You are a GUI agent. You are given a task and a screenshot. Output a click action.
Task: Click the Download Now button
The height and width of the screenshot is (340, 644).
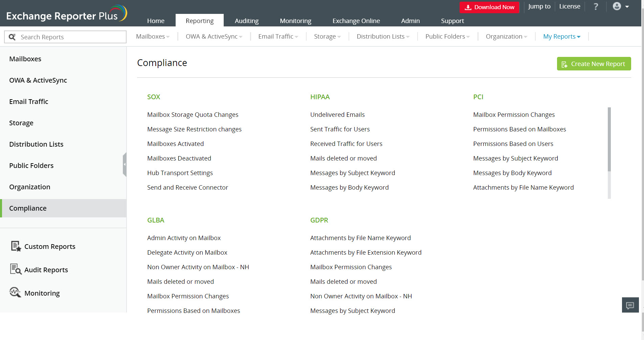pyautogui.click(x=489, y=7)
